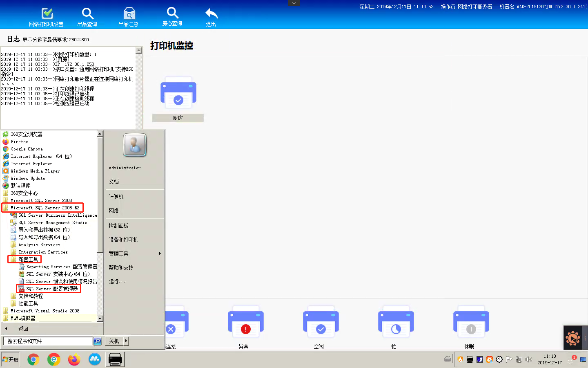Screen dimensions: 588x368
Task: Open shutdown options arrow next to 关机
Action: 126,341
